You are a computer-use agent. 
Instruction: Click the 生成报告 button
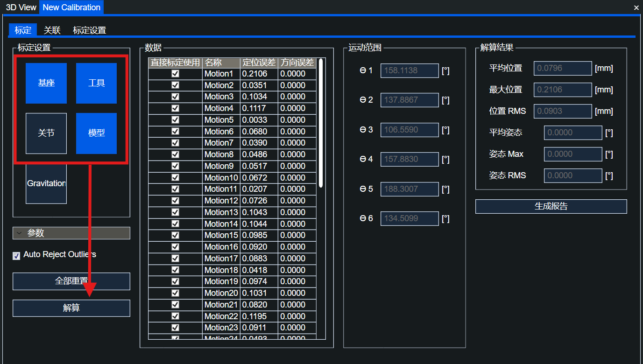click(x=551, y=206)
